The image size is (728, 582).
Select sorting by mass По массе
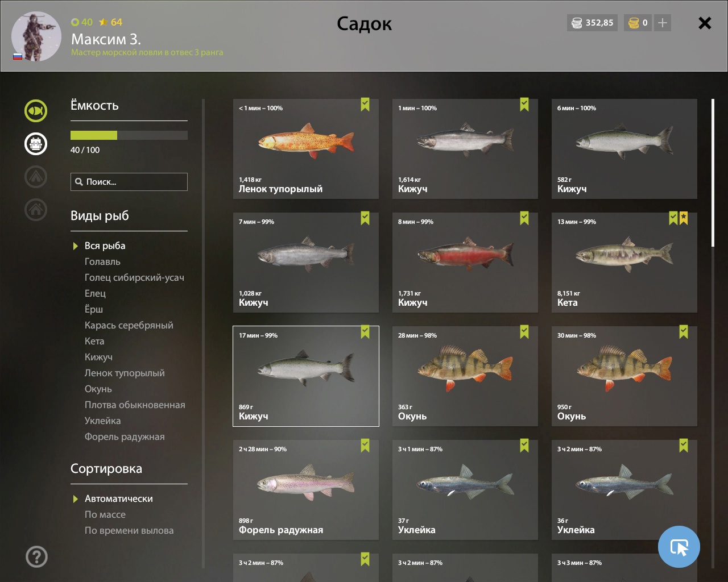point(105,514)
